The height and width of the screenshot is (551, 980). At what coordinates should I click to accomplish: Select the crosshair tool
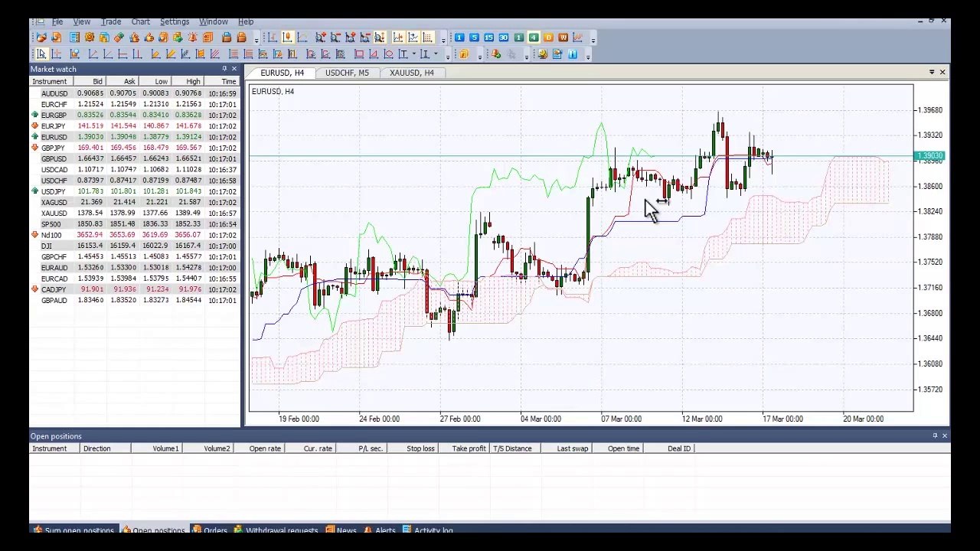[56, 54]
